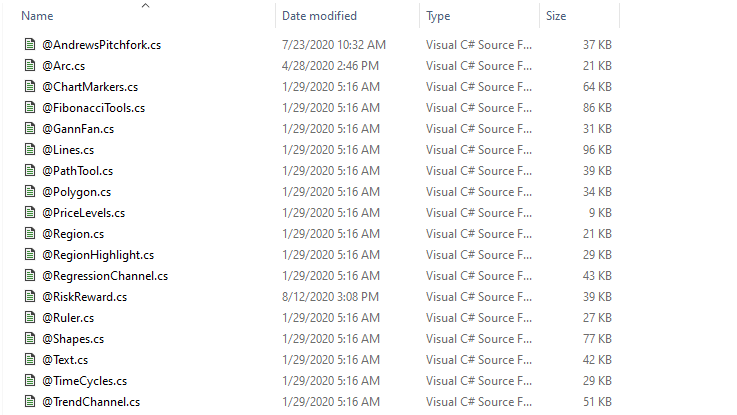This screenshot has width=737, height=415.
Task: Click the Size column header
Action: [556, 16]
